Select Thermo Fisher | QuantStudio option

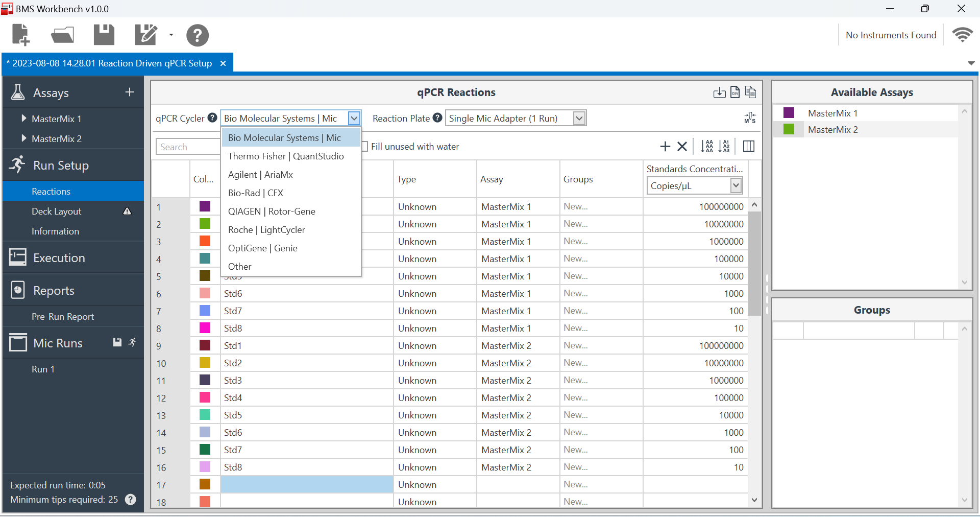pos(286,156)
